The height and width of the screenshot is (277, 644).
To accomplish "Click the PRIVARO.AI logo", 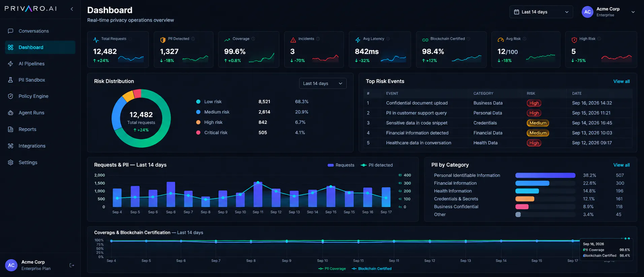I will click(31, 9).
